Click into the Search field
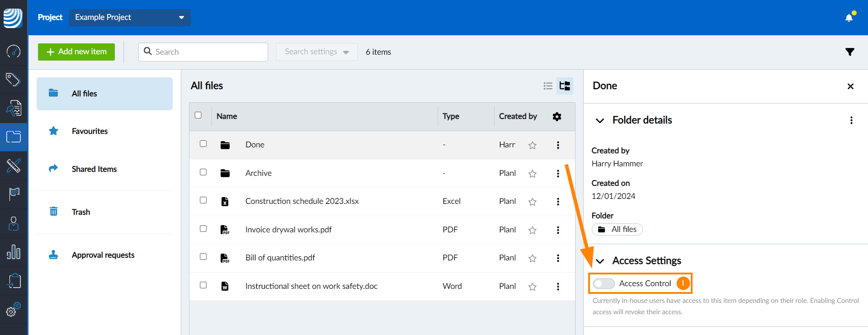Screen dimensions: 868x335 tap(208, 52)
